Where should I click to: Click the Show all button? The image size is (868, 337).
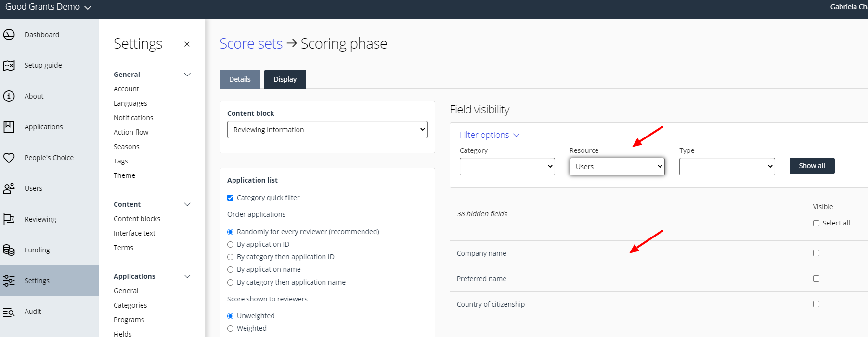(812, 166)
